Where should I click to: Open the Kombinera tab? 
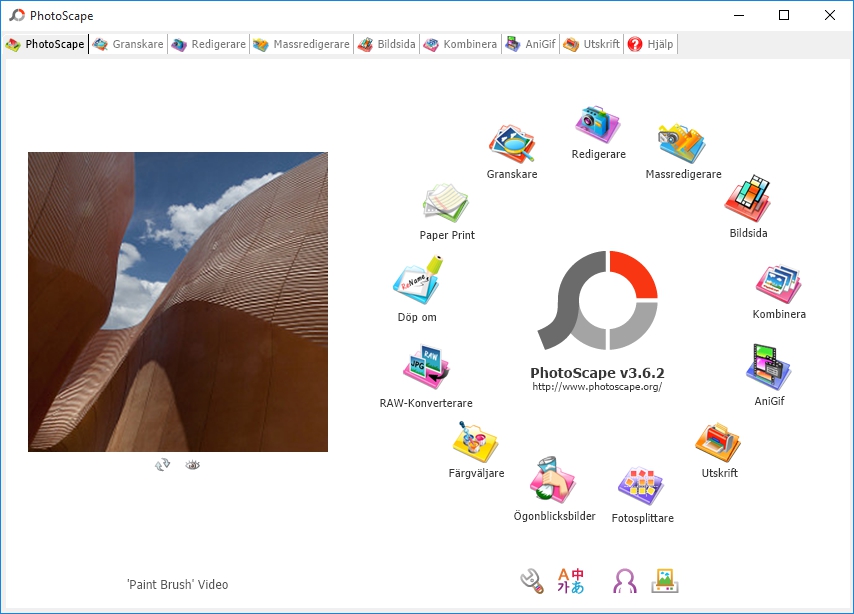tap(460, 44)
